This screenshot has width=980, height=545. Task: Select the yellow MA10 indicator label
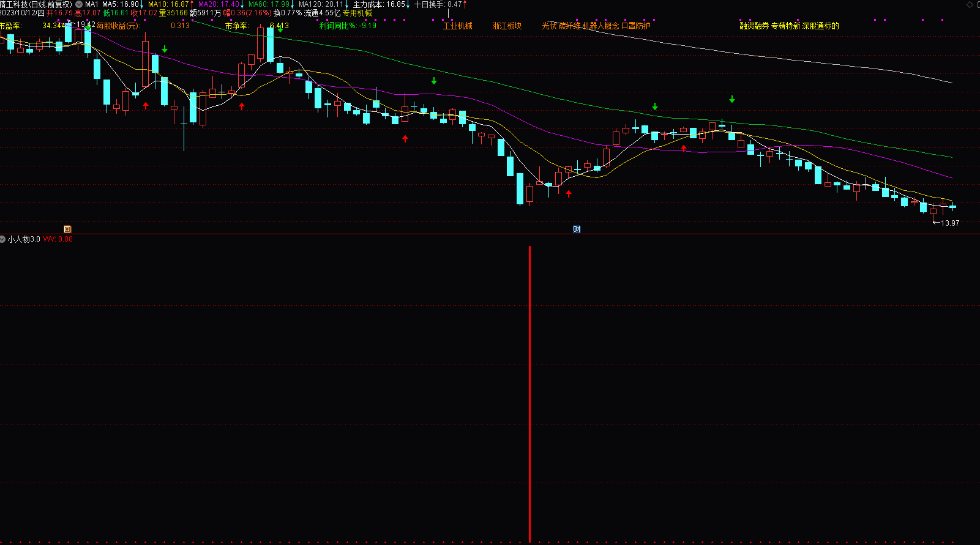tap(168, 4)
